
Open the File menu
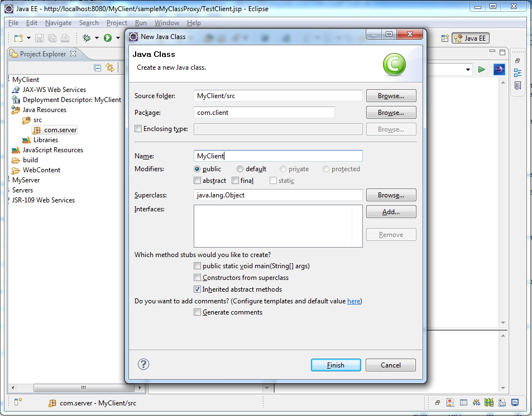coord(13,23)
